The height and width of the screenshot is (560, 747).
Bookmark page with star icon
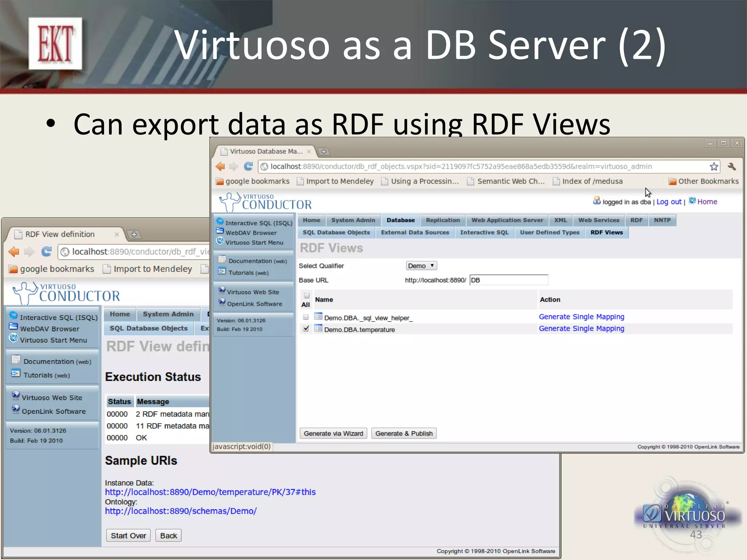pos(714,167)
